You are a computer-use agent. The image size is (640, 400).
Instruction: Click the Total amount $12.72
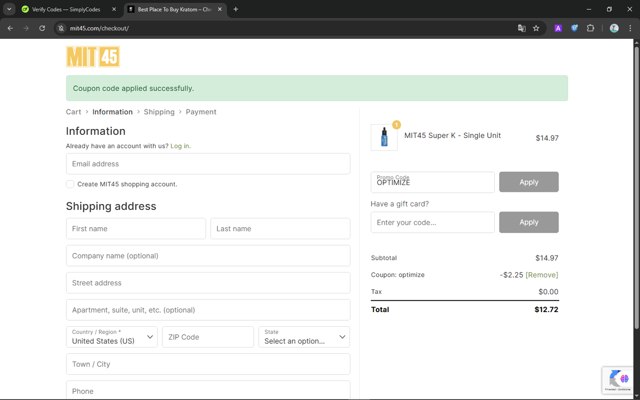coord(546,309)
